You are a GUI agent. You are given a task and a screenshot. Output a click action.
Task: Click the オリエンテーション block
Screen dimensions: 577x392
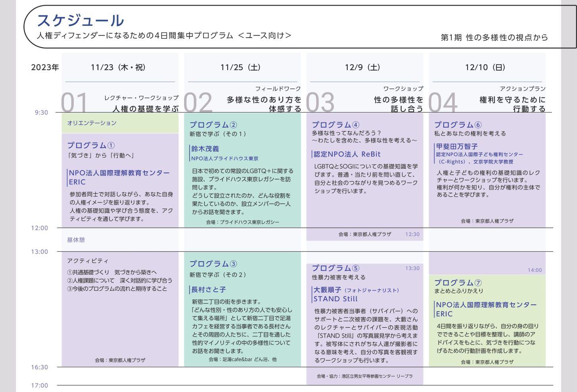[120, 123]
